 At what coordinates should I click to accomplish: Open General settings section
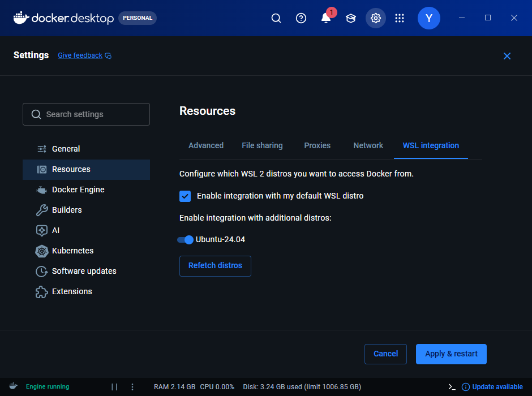[x=86, y=149]
